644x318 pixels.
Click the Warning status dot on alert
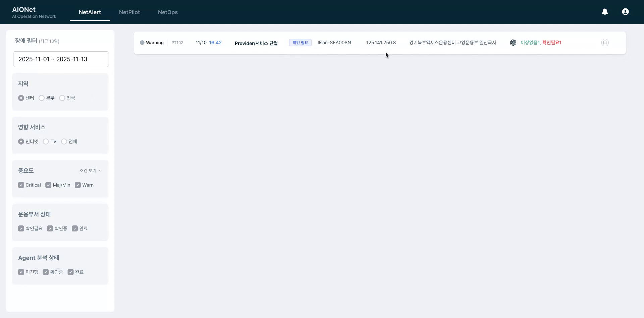point(142,43)
